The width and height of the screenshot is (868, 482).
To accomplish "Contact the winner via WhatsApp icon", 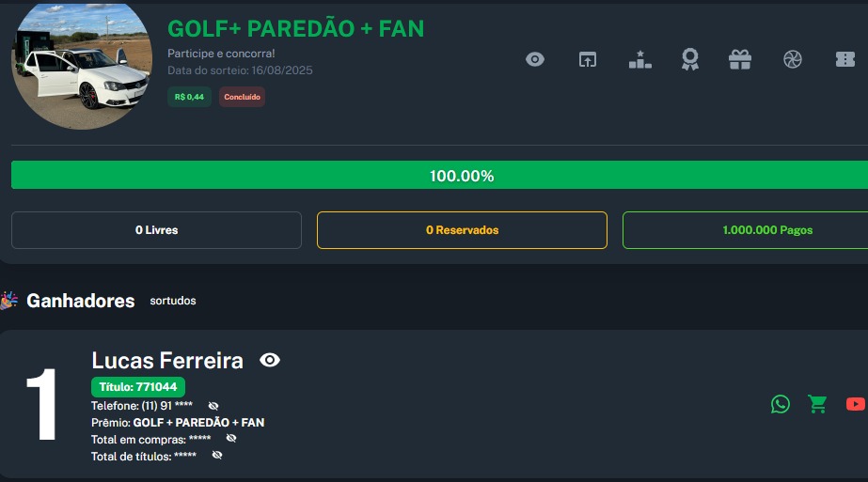I will click(x=781, y=404).
